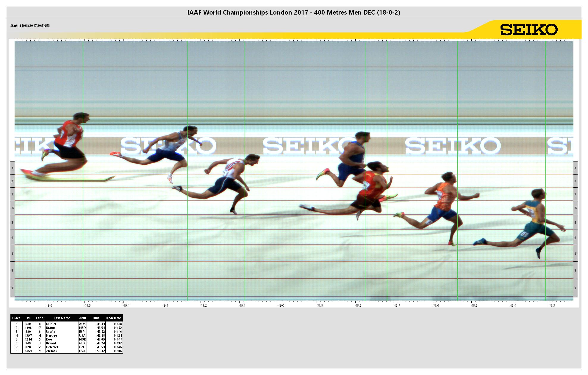Viewport: 588px width, 375px height.
Task: Click the 49.0 tick on time scale
Action: pos(281,305)
